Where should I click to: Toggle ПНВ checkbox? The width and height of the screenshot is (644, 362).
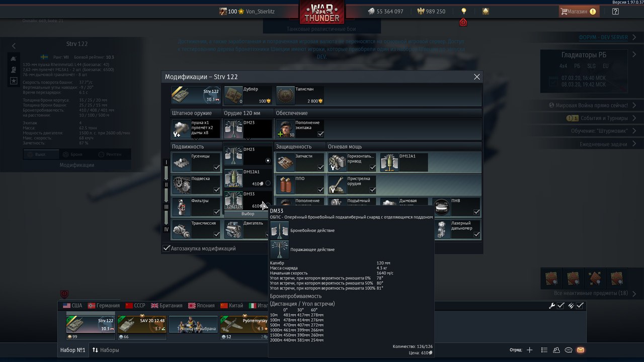click(476, 212)
